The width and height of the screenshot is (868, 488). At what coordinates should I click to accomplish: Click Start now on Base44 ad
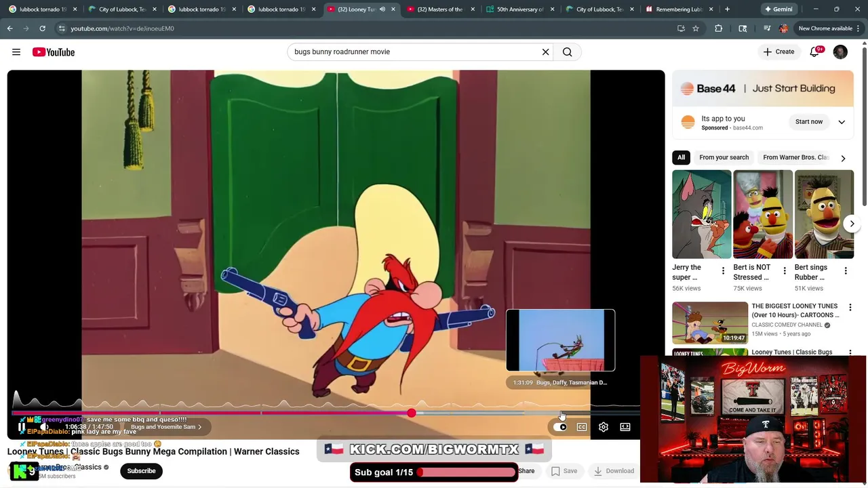809,122
